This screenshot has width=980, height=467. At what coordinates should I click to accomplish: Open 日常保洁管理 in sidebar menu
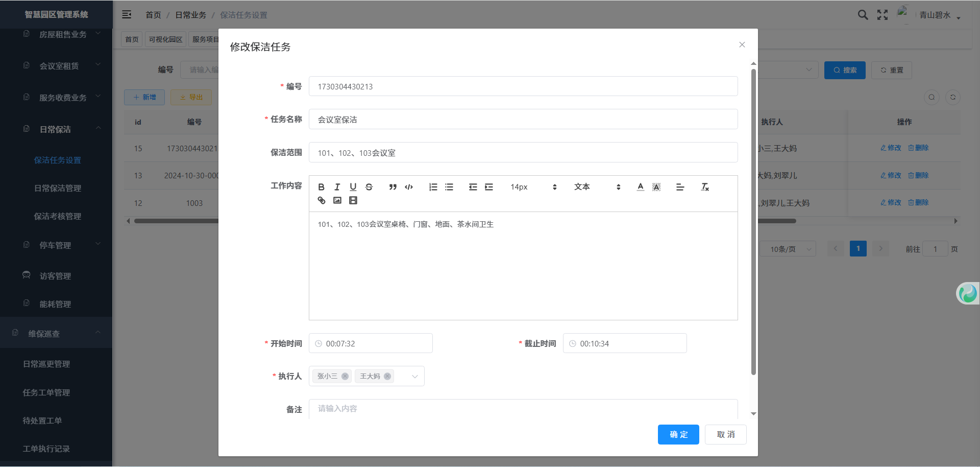point(57,189)
